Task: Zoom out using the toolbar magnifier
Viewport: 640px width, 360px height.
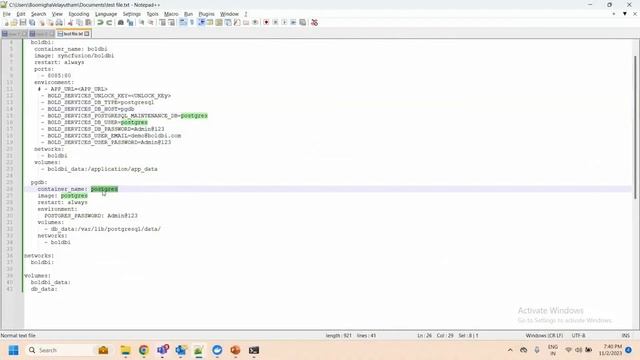Action: pyautogui.click(x=151, y=22)
